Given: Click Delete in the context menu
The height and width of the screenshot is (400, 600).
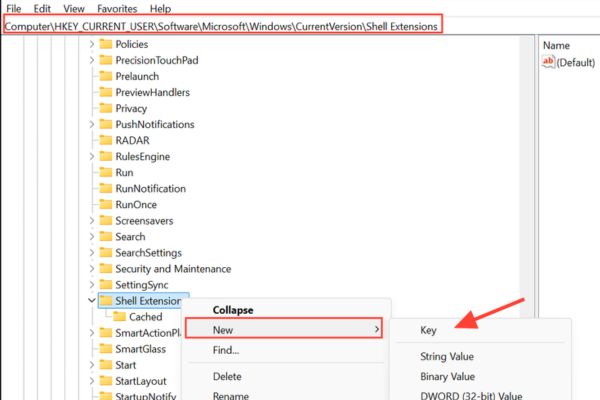Looking at the screenshot, I should coord(229,376).
